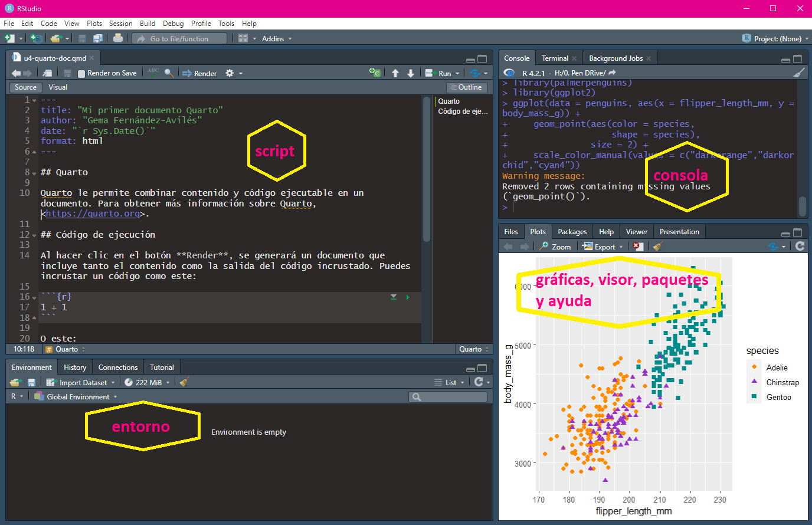Click the remove current plot icon
This screenshot has height=525, width=812.
637,247
